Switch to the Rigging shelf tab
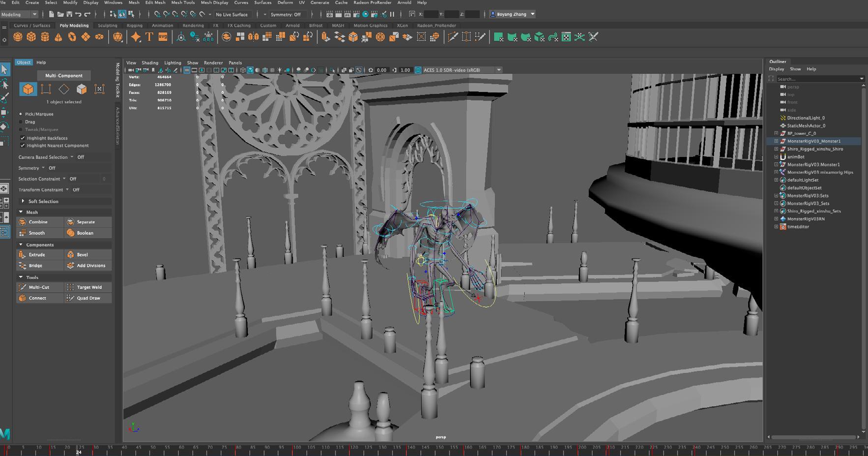The image size is (868, 456). [135, 26]
